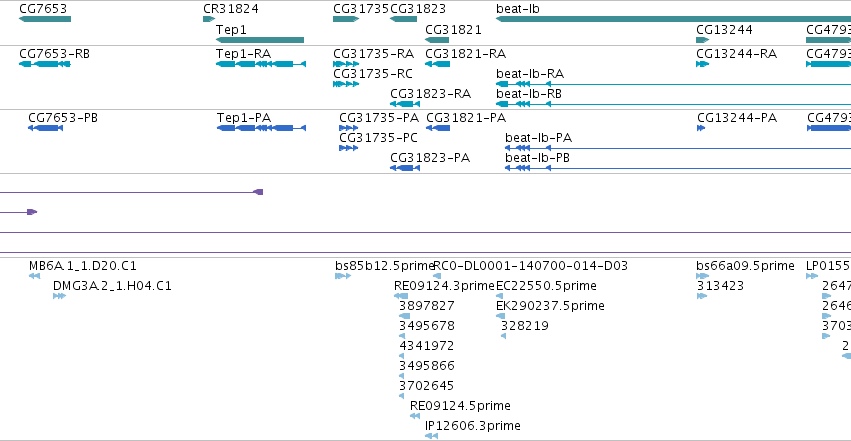Select EST MB6A.1_1.D20.C1

34,276
